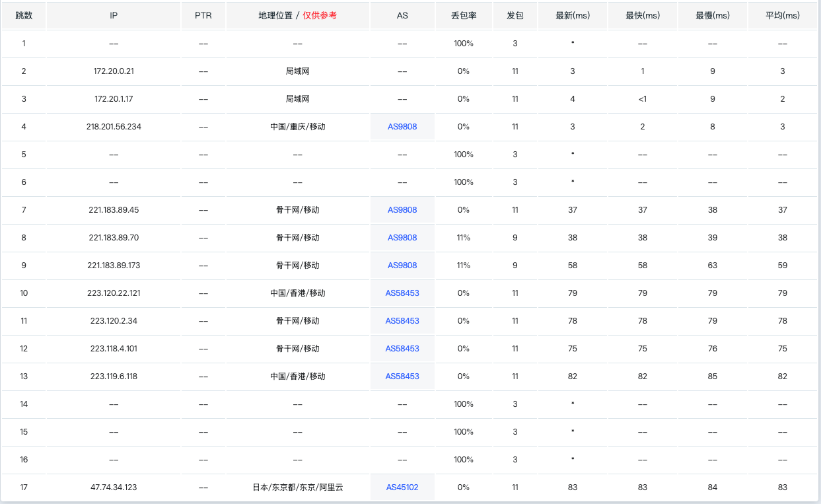Click 中国/香港/移动 in the 223.120.22.121 row

298,293
